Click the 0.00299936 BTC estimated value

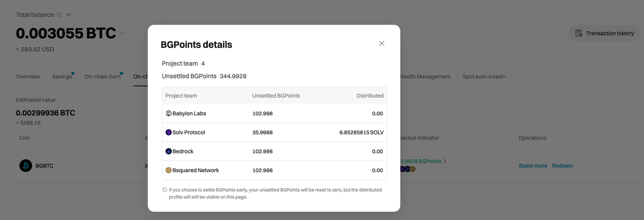(45, 113)
